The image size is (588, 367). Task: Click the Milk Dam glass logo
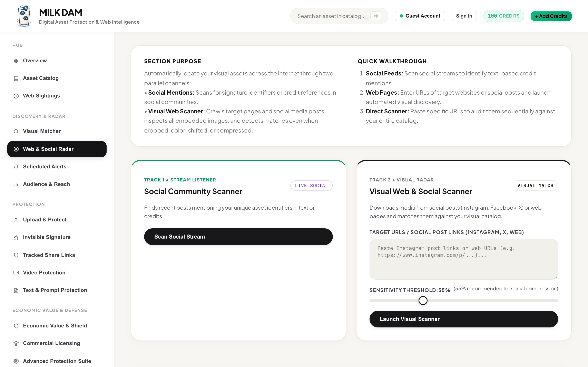[24, 16]
